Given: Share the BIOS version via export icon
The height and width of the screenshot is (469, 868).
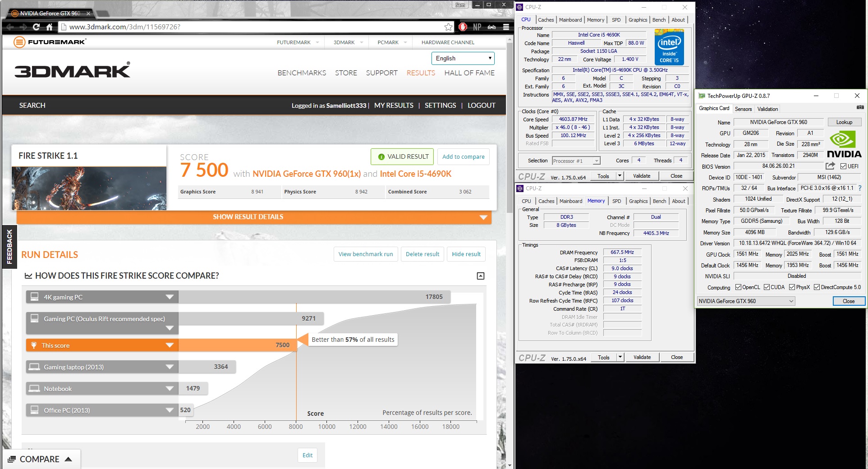Looking at the screenshot, I should tap(830, 166).
